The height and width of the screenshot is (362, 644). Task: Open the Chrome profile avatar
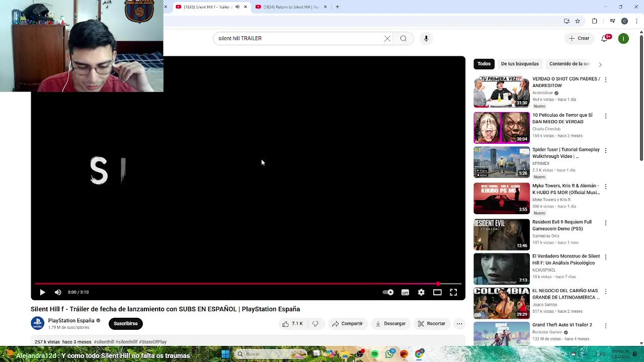point(624,21)
